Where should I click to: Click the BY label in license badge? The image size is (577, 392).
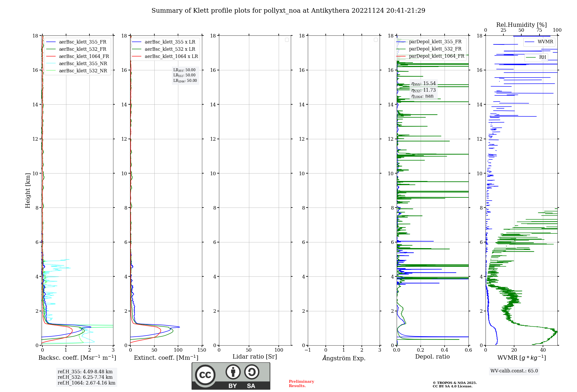coord(233,386)
